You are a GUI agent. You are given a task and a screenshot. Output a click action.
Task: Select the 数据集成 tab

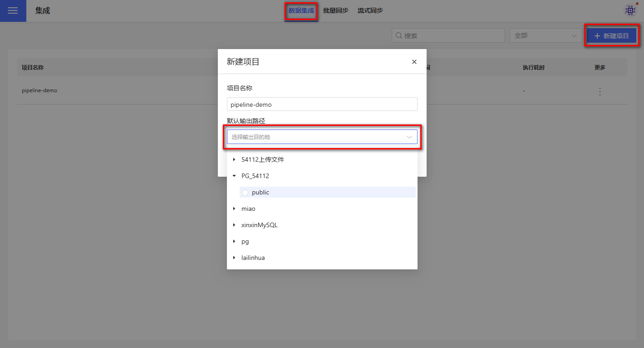301,10
